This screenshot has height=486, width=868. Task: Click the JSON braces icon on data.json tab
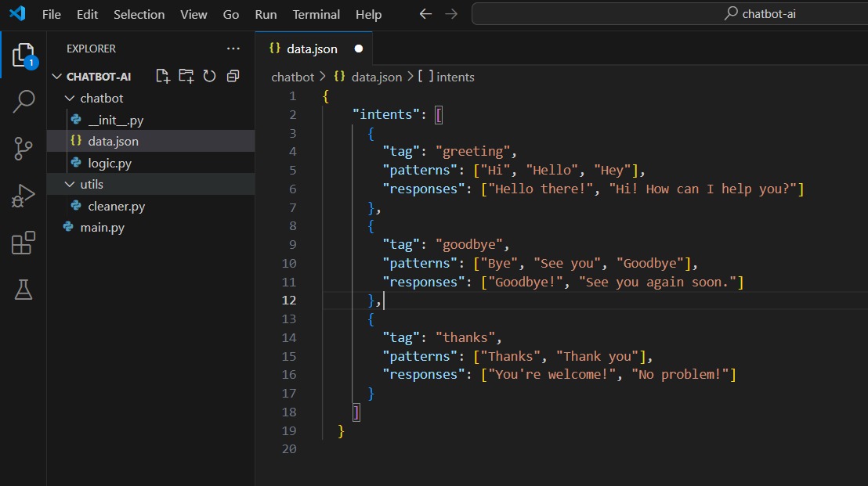[x=274, y=49]
